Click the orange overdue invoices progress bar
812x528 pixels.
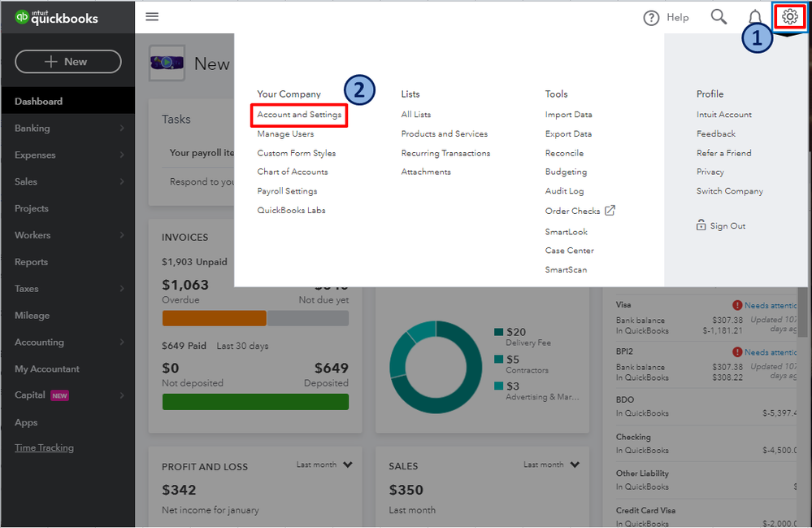coord(213,318)
